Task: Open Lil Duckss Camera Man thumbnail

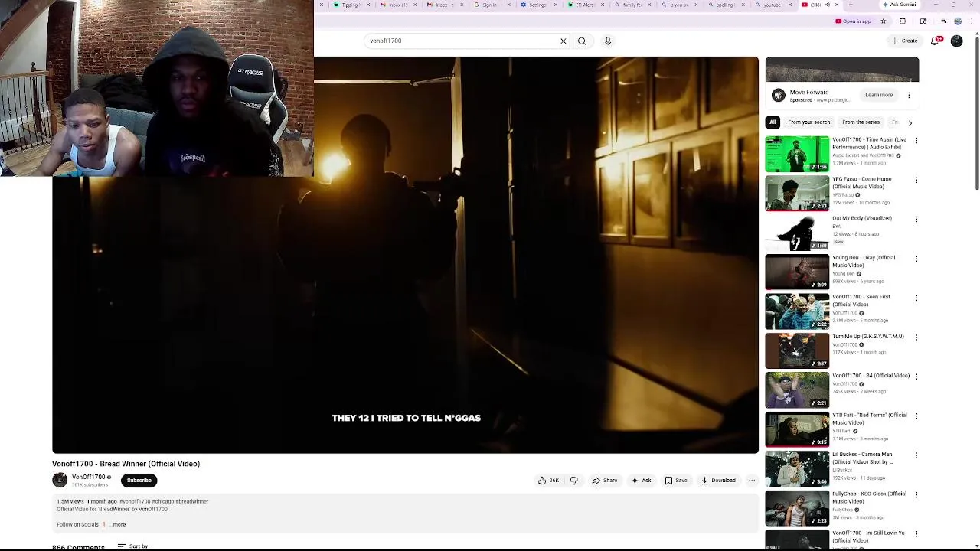Action: tap(797, 468)
